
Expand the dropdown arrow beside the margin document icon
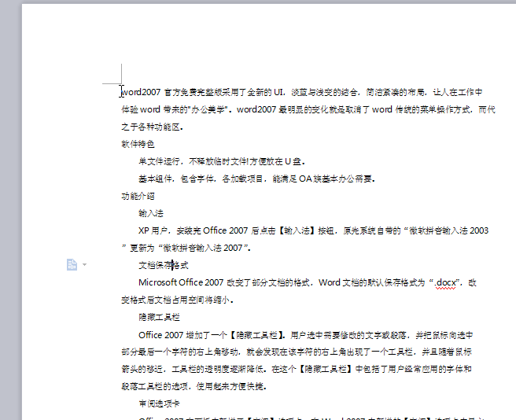(x=84, y=265)
